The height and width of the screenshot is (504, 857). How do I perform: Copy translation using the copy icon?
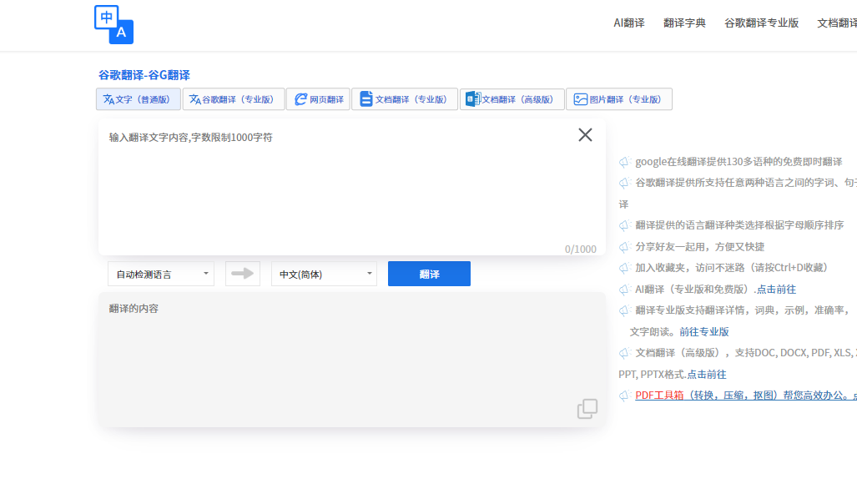(x=587, y=409)
